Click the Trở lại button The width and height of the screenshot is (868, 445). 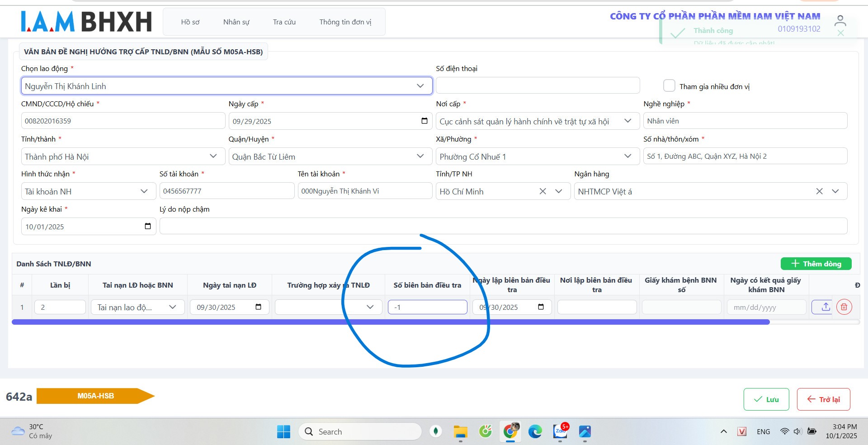823,399
